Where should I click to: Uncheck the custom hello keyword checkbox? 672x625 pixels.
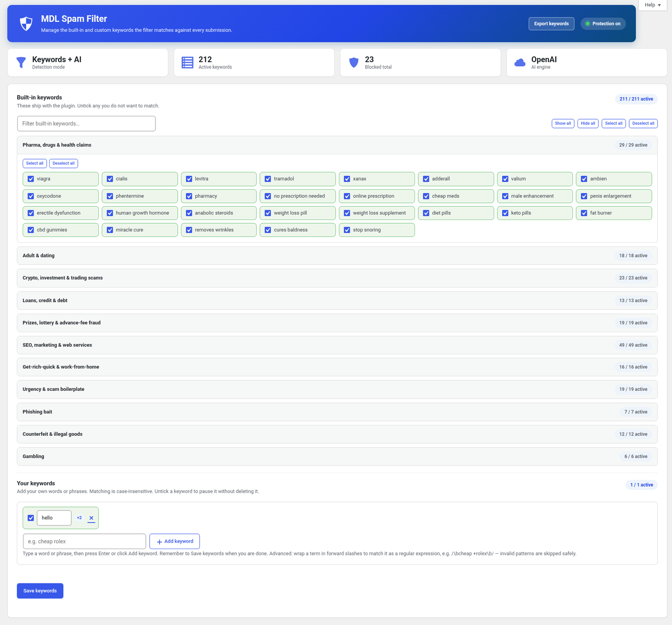click(x=31, y=518)
